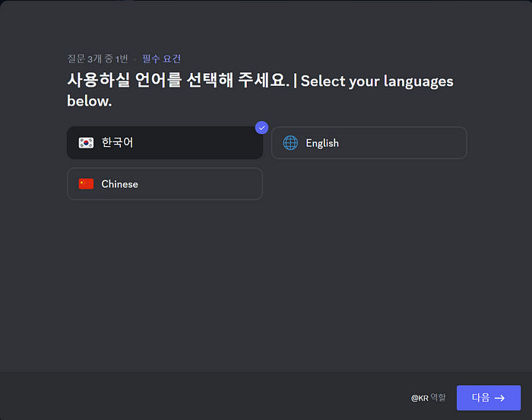Viewport: 532px width, 420px height.
Task: Click the 필수 요건 required label
Action: point(161,59)
